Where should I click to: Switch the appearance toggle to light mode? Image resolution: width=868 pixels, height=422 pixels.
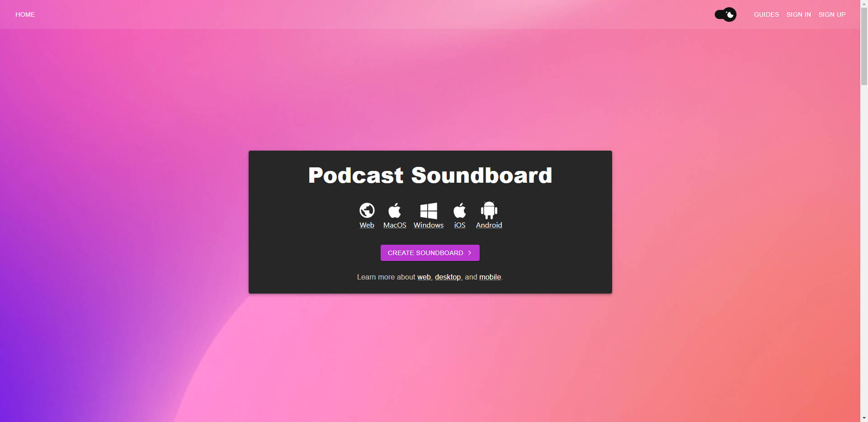click(725, 14)
